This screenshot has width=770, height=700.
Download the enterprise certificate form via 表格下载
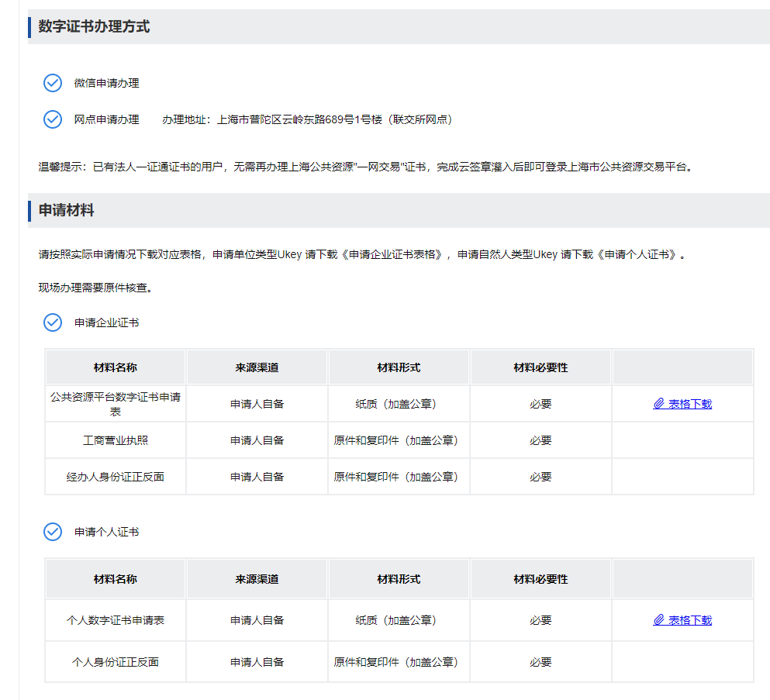[689, 404]
